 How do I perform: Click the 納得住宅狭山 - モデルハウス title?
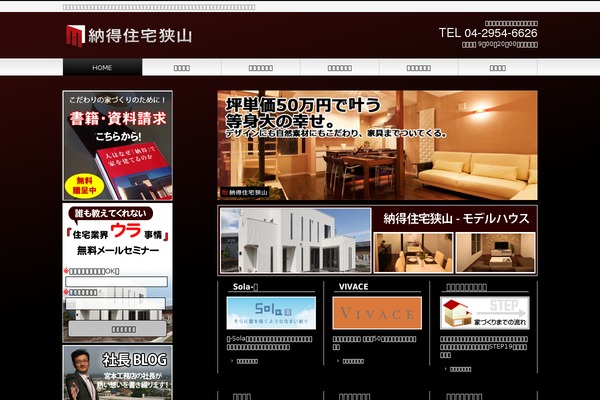coord(456,218)
